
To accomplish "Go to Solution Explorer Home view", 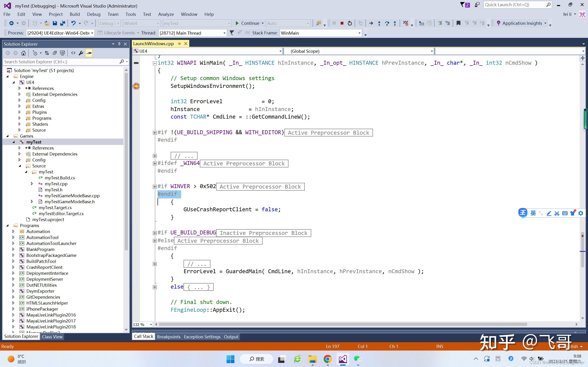I will coord(23,53).
